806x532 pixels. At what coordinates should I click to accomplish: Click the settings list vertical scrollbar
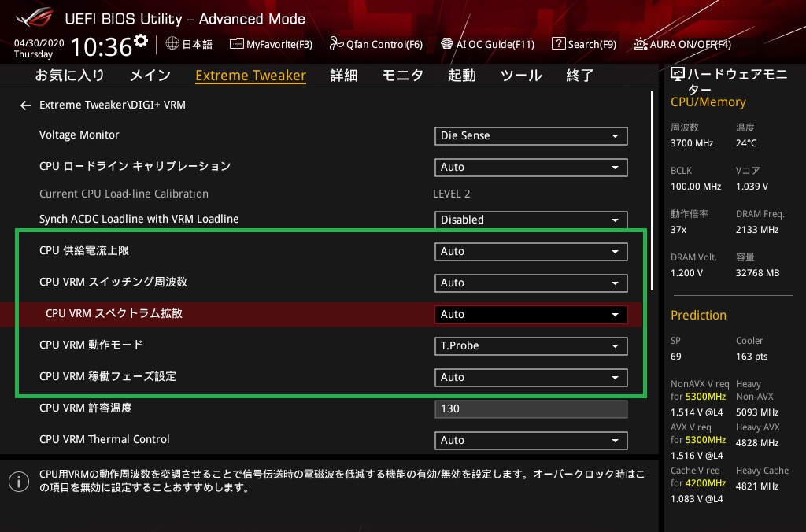(x=653, y=191)
